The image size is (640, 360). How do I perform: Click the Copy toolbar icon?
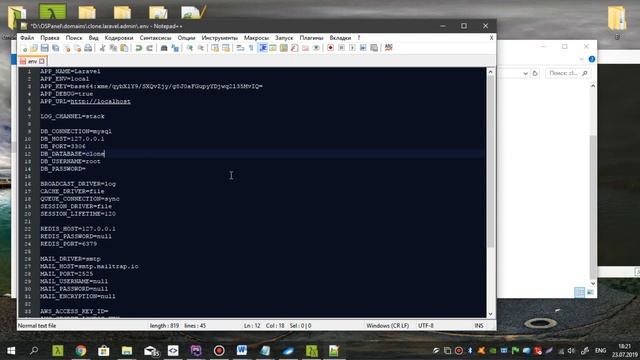113,48
